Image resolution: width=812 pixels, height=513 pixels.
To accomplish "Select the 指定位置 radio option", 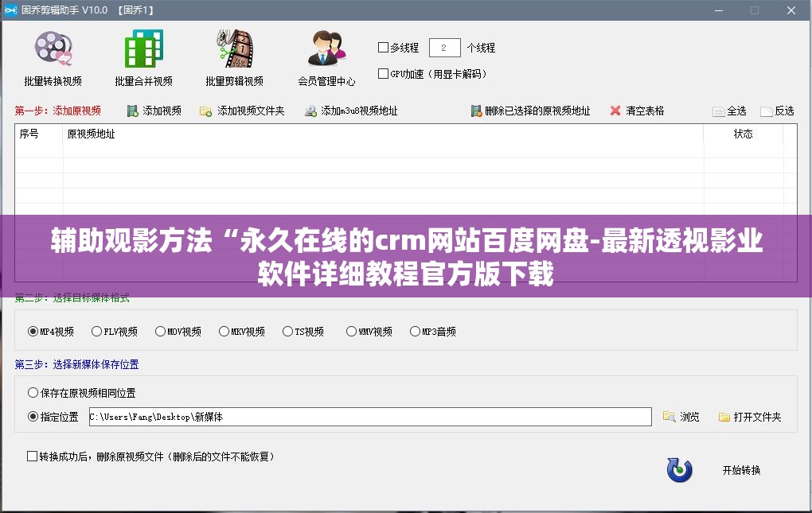I will point(33,416).
